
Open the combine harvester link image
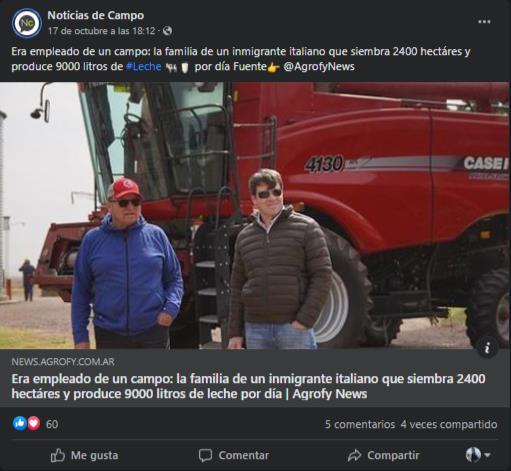tap(255, 215)
